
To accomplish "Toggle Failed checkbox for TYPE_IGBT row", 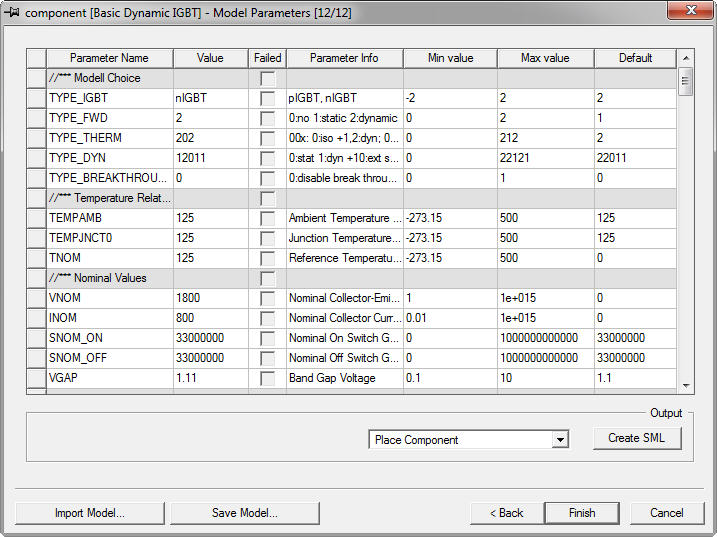I will pyautogui.click(x=267, y=98).
